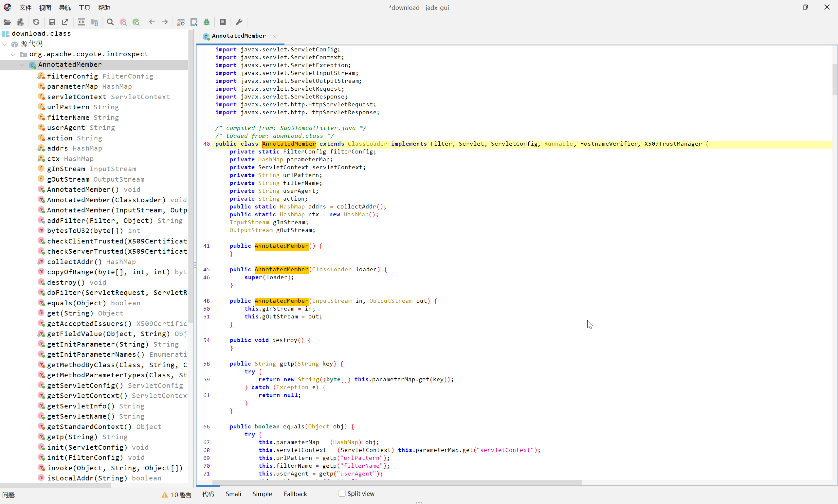Select the filterConfig field in the tree
Image resolution: width=838 pixels, height=504 pixels.
point(100,76)
